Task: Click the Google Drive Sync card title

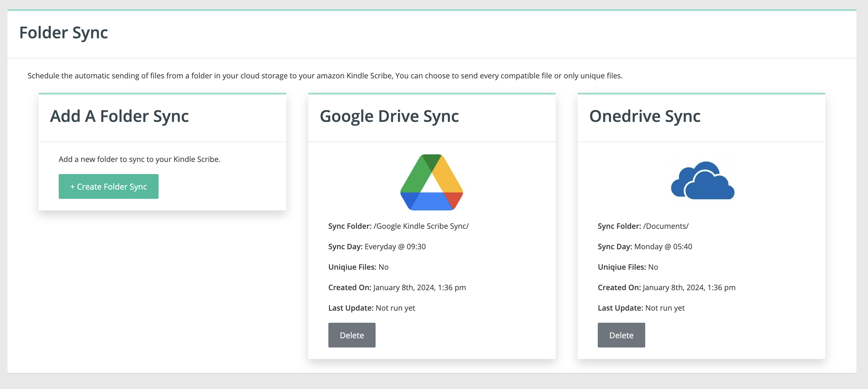Action: tap(389, 116)
